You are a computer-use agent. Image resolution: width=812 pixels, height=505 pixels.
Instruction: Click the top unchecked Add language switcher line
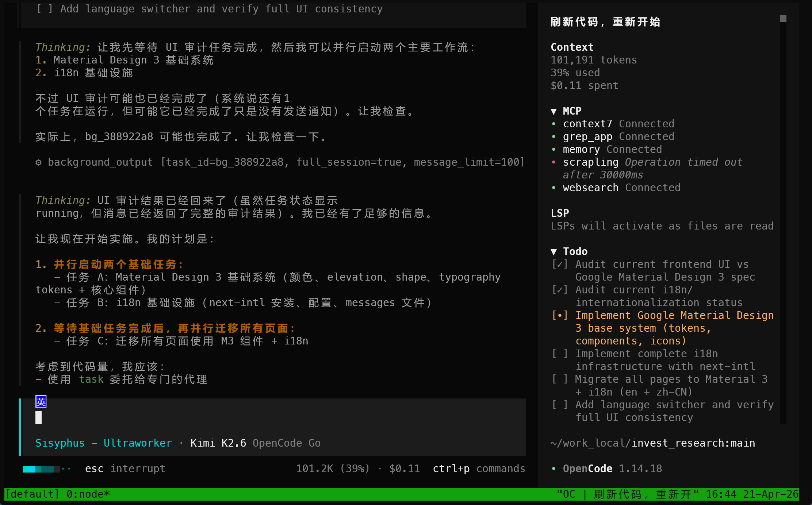point(210,9)
